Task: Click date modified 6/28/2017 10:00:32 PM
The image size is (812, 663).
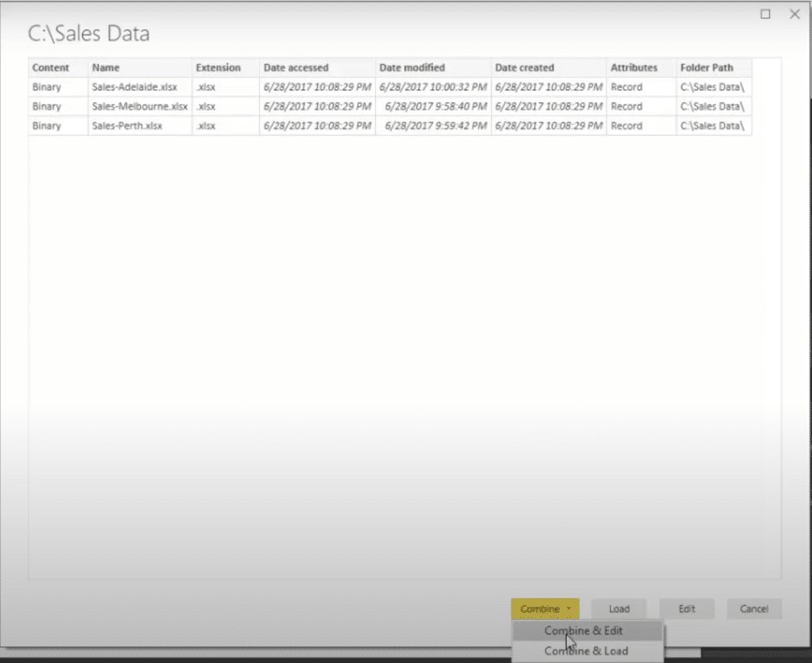Action: (433, 87)
